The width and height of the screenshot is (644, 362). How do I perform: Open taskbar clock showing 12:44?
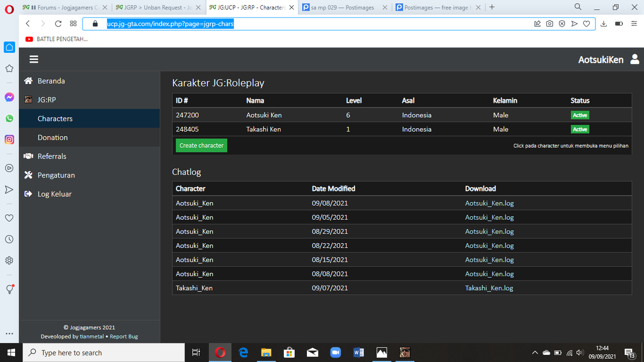pyautogui.click(x=602, y=352)
